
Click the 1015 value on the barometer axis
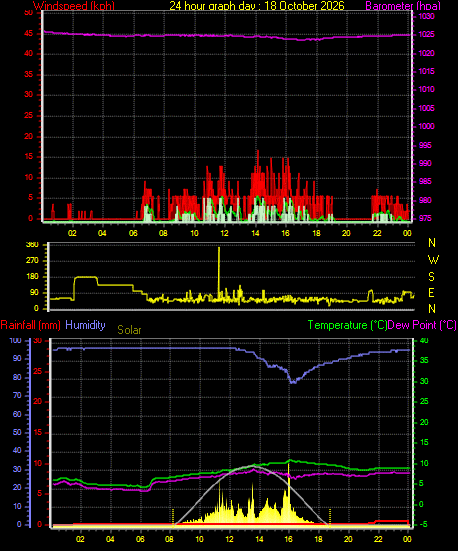[426, 71]
